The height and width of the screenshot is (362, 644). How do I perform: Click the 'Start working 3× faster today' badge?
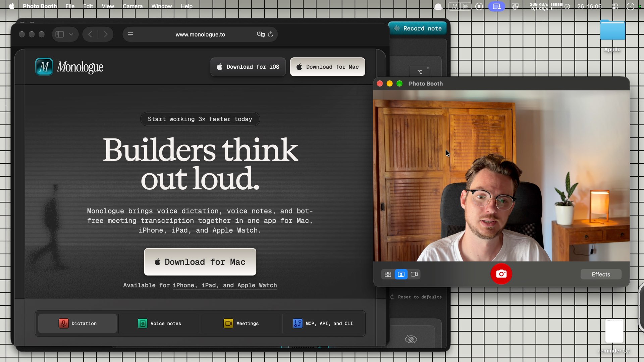pos(200,119)
